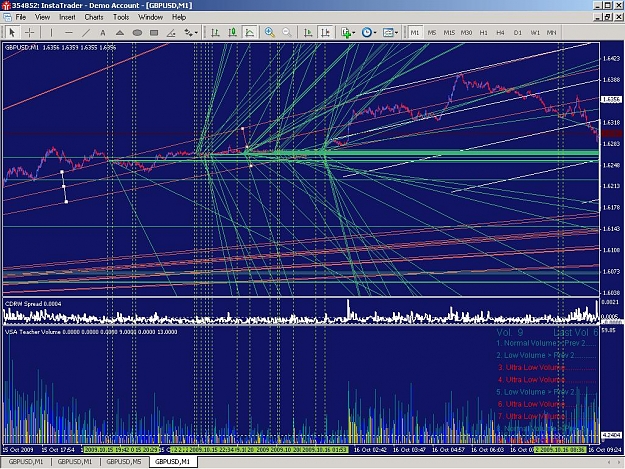This screenshot has width=625, height=469.
Task: Select the ellipse shape tool
Action: click(x=137, y=33)
